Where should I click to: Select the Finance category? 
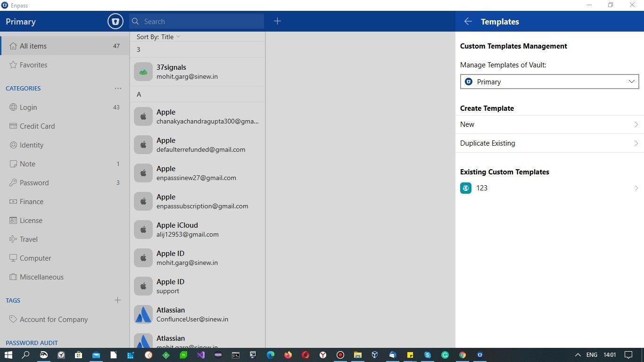[x=65, y=202]
